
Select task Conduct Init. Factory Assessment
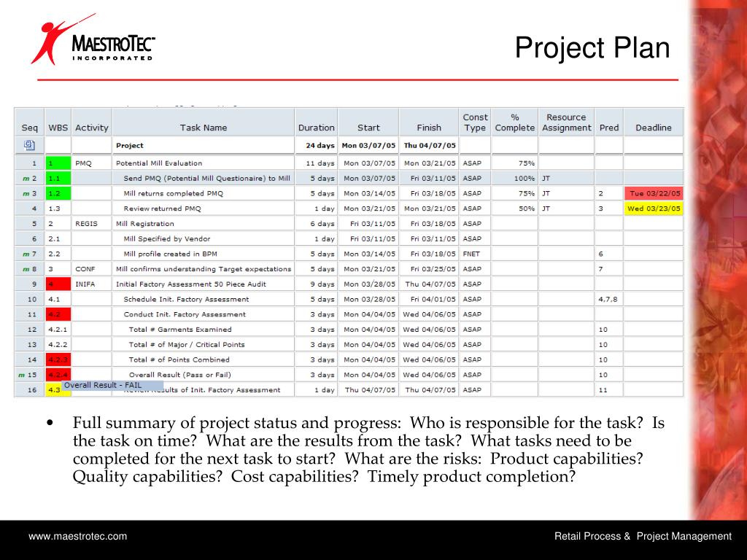(x=185, y=314)
